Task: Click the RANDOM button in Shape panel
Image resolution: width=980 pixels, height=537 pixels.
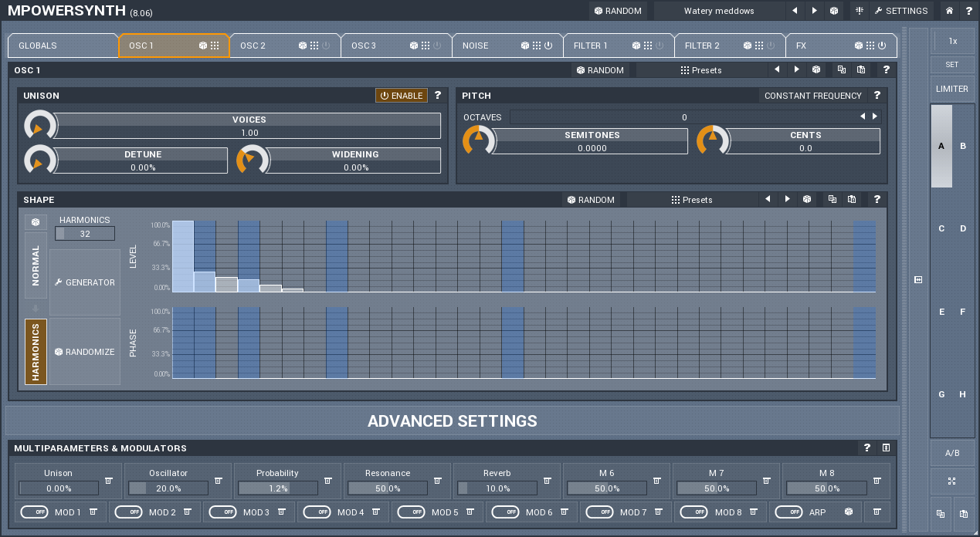Action: point(590,199)
